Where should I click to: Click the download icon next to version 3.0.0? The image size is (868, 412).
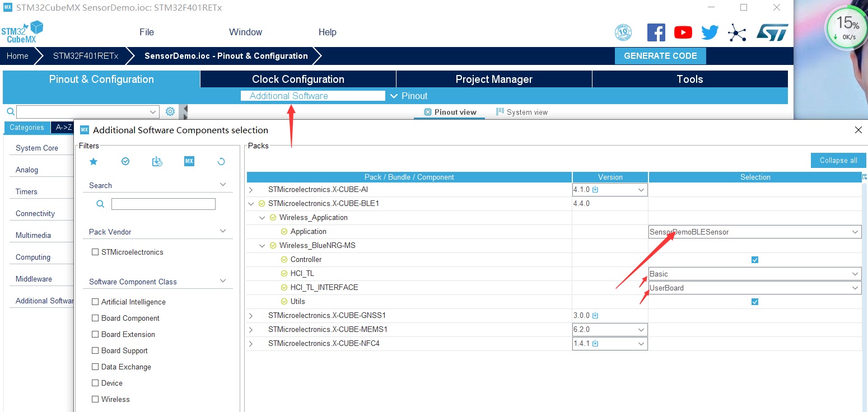pos(595,316)
